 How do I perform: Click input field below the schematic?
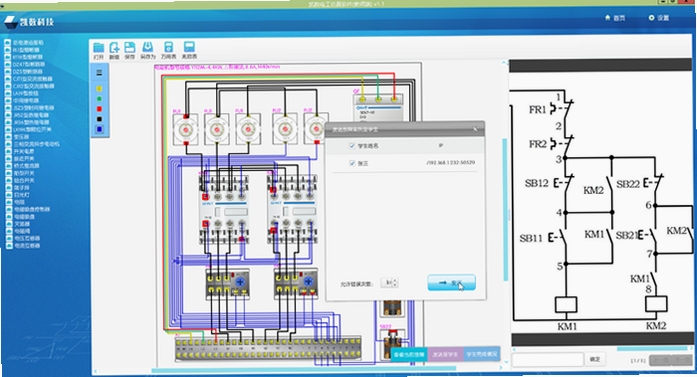pos(548,359)
